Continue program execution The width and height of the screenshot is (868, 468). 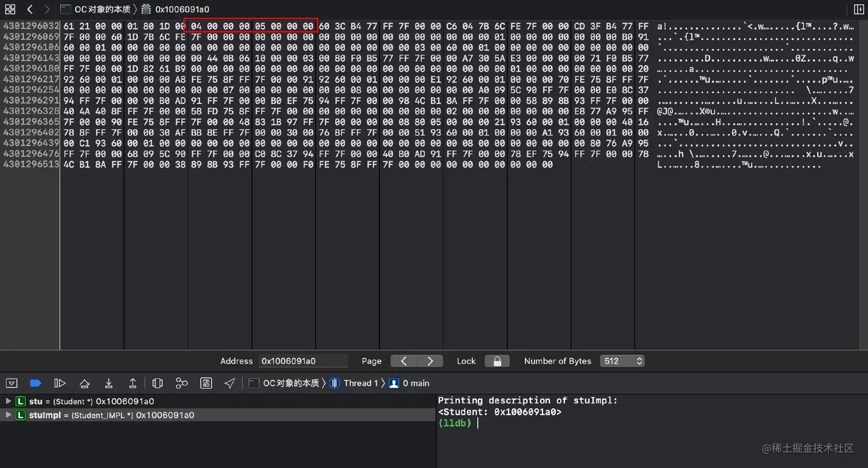point(60,383)
